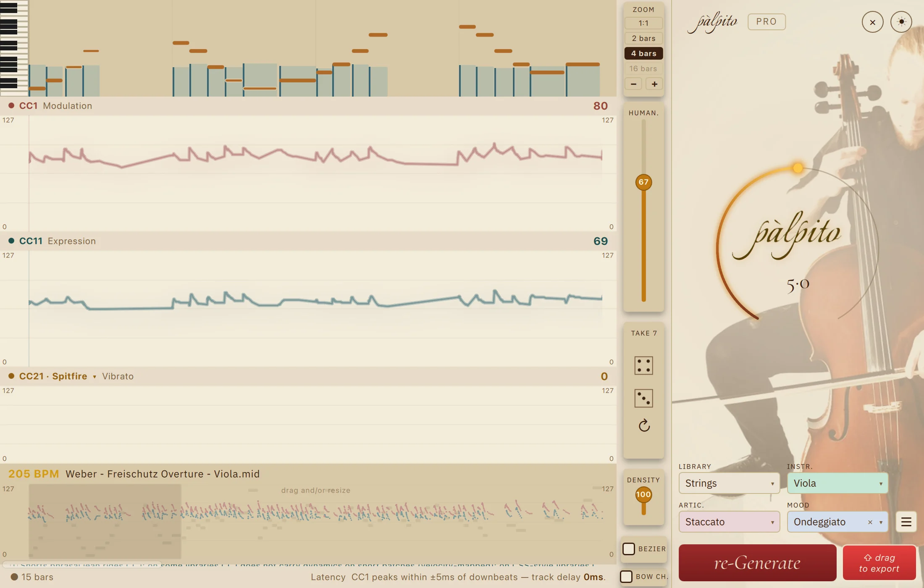This screenshot has width=924, height=588.
Task: Toggle the CC1 Modulation lane dot
Action: [x=11, y=106]
